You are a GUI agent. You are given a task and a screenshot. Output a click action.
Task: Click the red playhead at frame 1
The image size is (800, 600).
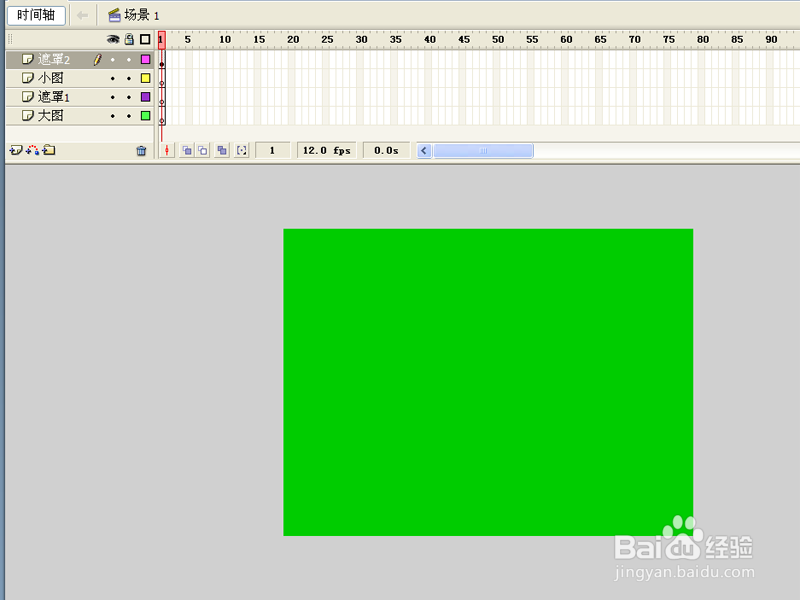point(162,40)
